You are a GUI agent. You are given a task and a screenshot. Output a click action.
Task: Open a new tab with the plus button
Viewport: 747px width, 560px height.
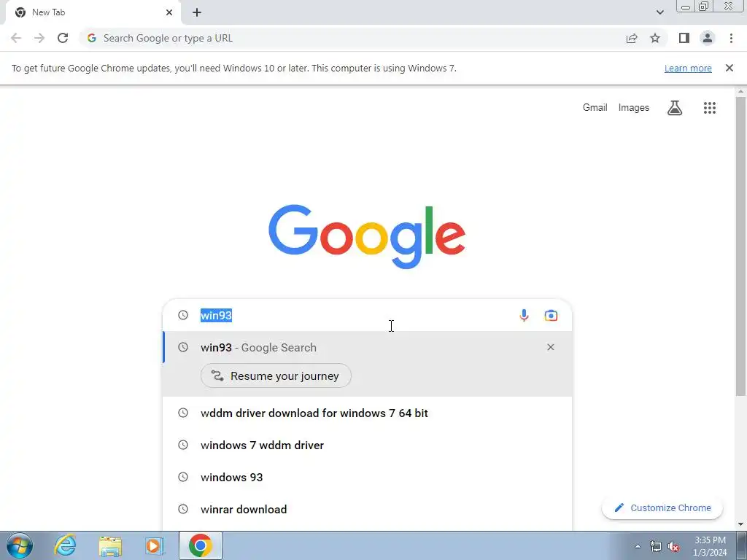pyautogui.click(x=197, y=12)
